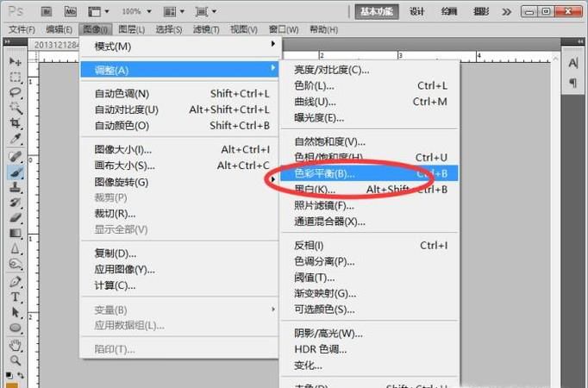Choose 自然饱和度(V)... adjustment
Screen dimensions: 588x388
click(369, 141)
